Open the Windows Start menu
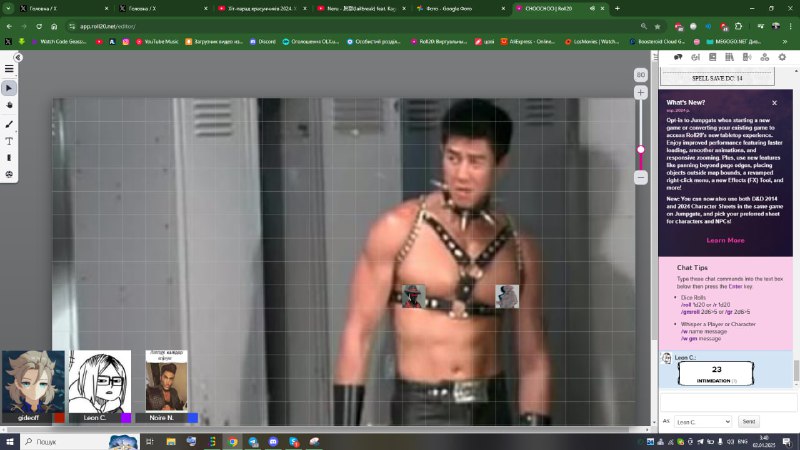The height and width of the screenshot is (450, 800). coord(10,441)
